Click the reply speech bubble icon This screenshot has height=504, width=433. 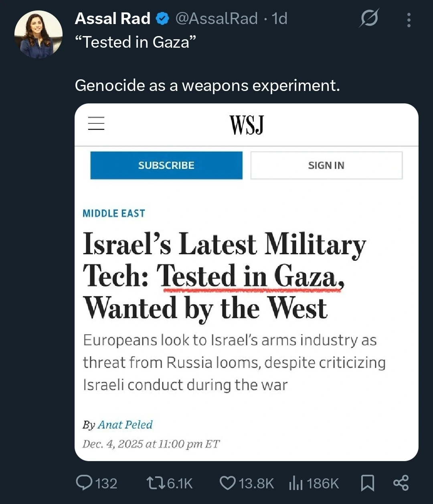[84, 483]
